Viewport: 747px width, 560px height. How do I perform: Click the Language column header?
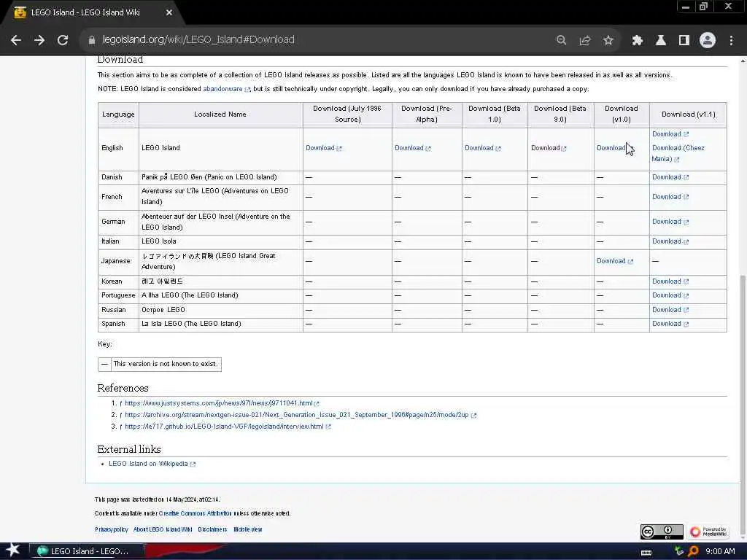click(x=118, y=114)
